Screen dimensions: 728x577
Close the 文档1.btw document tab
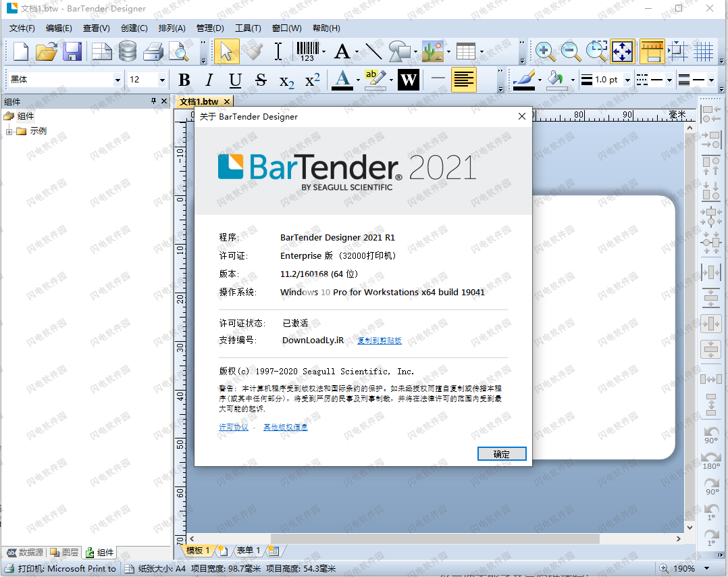pos(227,102)
